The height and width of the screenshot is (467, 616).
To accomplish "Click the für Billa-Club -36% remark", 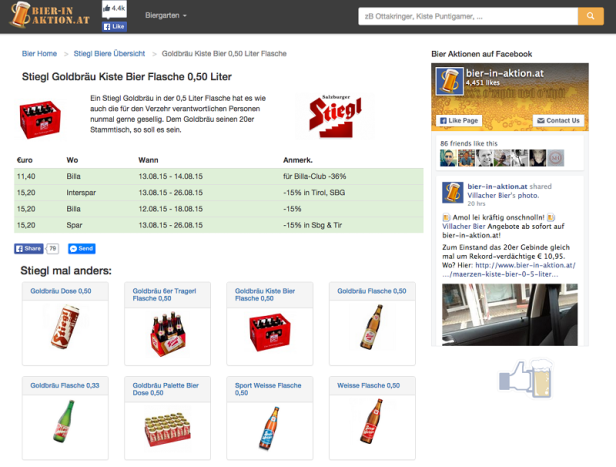I will (315, 176).
